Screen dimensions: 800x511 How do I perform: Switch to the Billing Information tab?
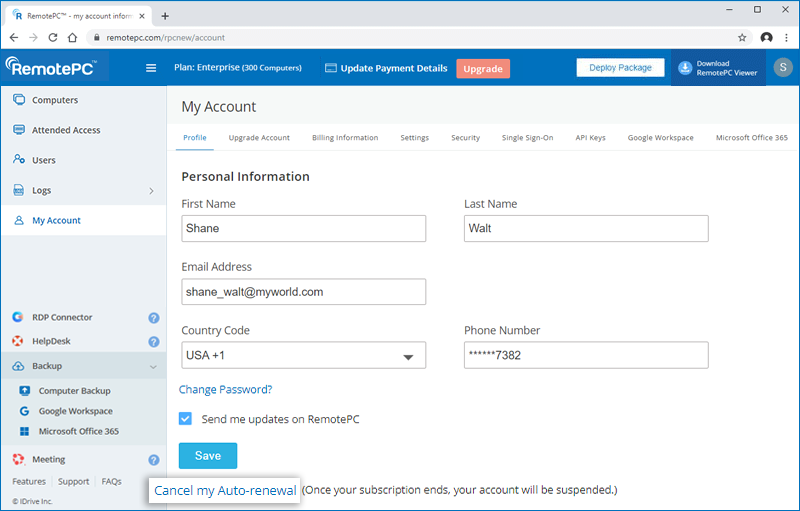[x=345, y=138]
